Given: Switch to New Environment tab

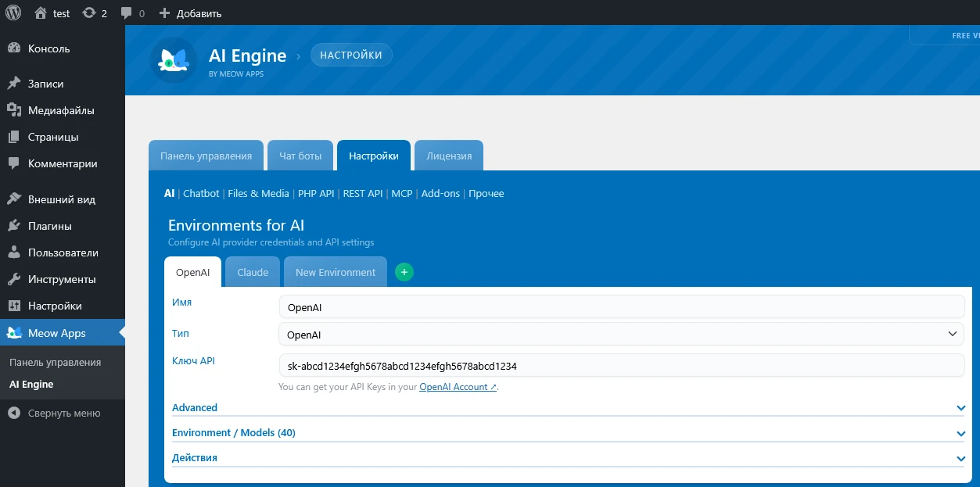Looking at the screenshot, I should [x=336, y=272].
